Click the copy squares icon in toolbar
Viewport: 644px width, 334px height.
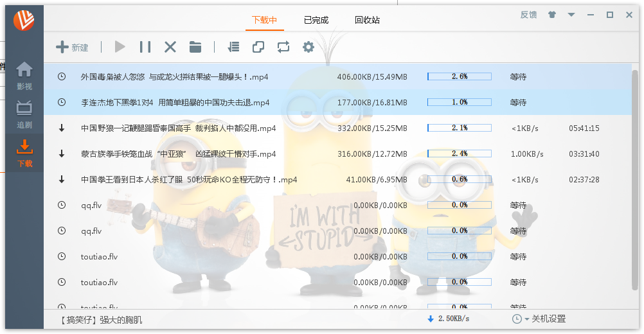click(258, 47)
